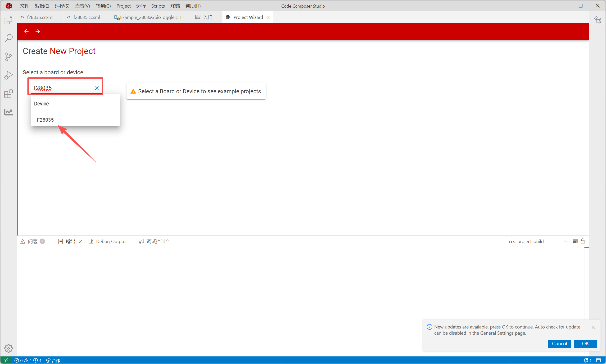
Task: Open the Run and Debug icon
Action: coord(8,75)
